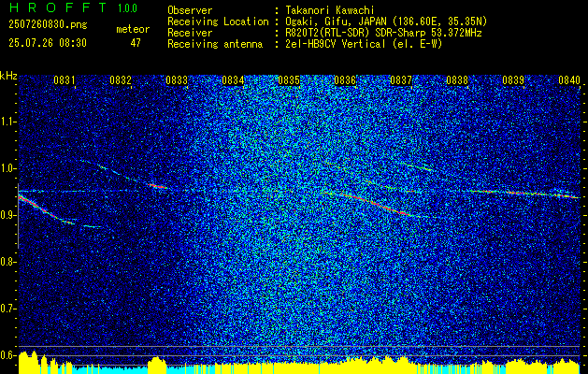The width and height of the screenshot is (588, 374).
Task: Click the 1.1 kHz axis label
Action: (7, 122)
